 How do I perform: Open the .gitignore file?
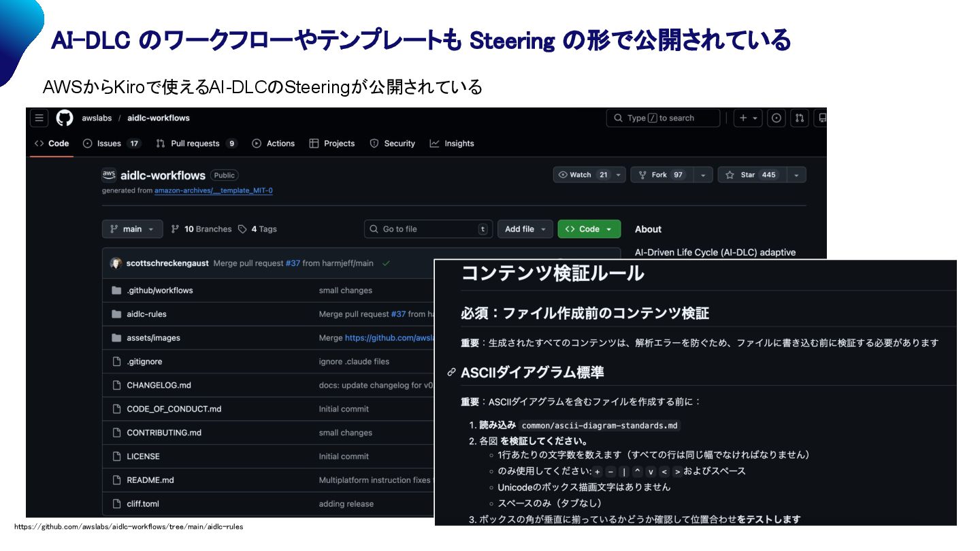point(144,362)
